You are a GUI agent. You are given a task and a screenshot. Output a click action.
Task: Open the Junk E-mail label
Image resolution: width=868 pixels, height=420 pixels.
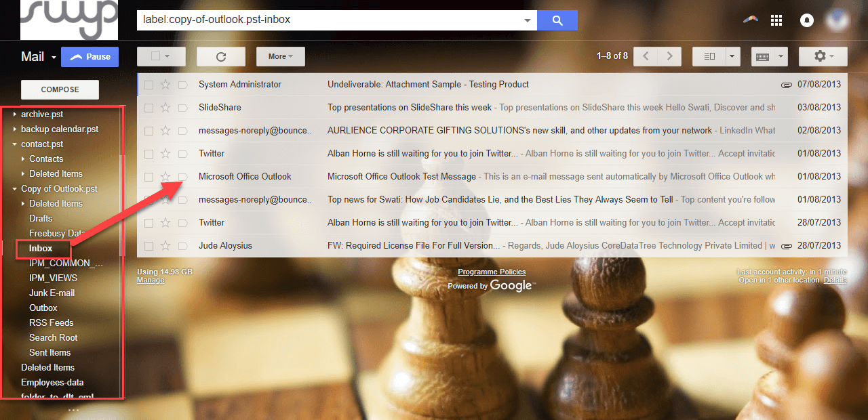(x=52, y=293)
